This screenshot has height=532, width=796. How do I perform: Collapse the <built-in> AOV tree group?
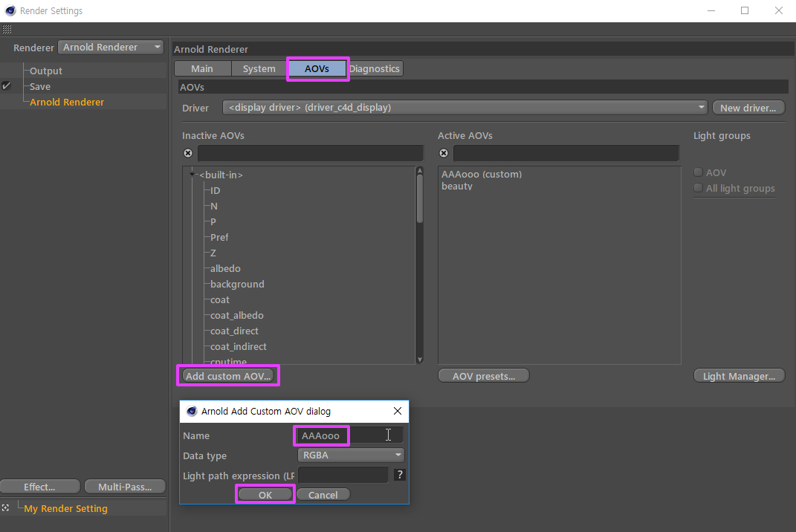[x=192, y=175]
